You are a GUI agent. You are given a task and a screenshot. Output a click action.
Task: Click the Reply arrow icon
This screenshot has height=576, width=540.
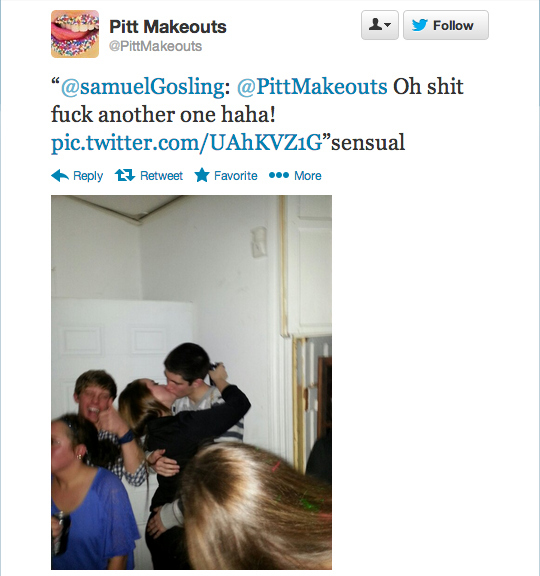click(x=60, y=176)
